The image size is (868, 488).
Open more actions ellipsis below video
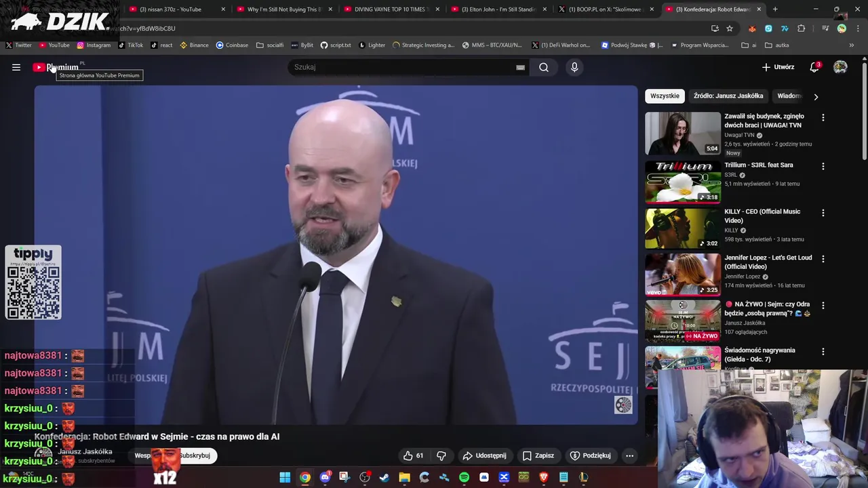(x=629, y=455)
